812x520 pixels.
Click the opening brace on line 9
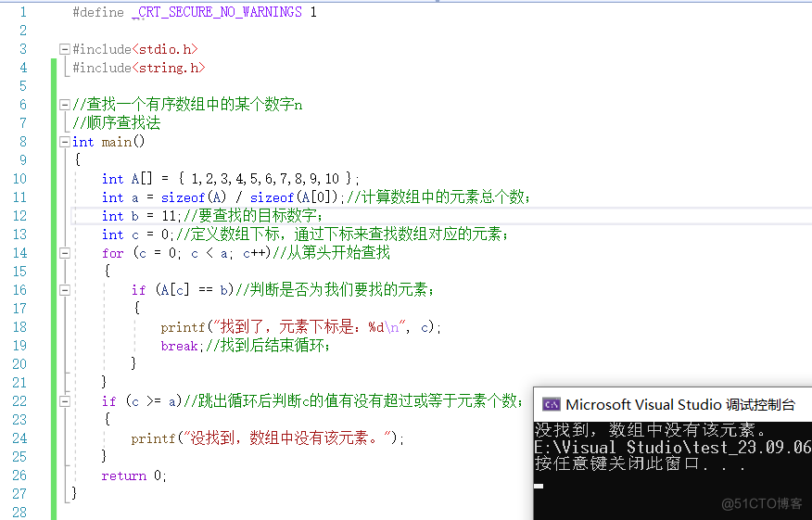point(78,159)
